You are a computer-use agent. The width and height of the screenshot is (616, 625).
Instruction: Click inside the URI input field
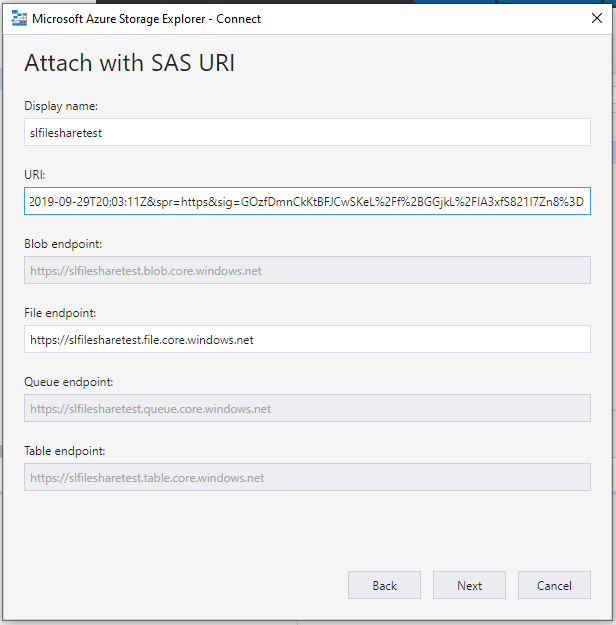tap(307, 201)
